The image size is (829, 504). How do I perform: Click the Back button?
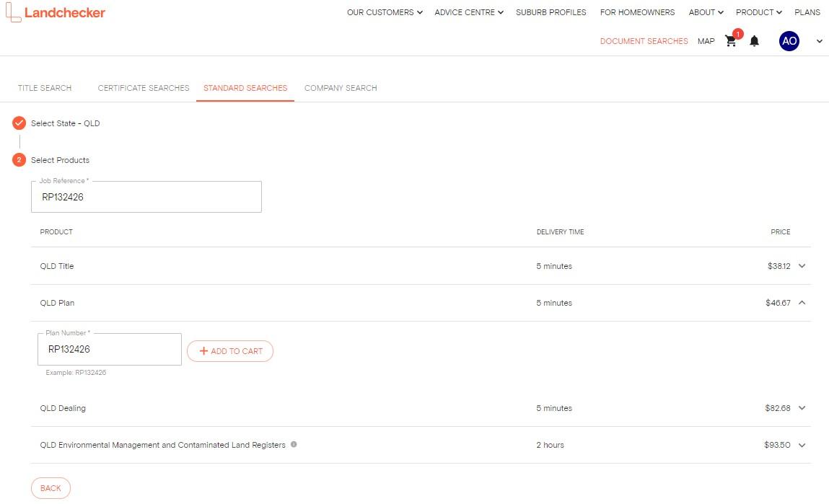tap(51, 488)
